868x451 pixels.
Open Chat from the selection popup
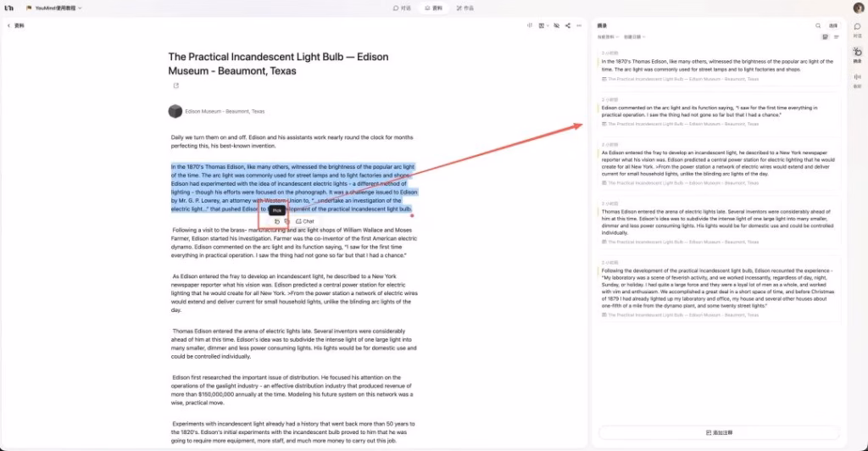point(304,221)
